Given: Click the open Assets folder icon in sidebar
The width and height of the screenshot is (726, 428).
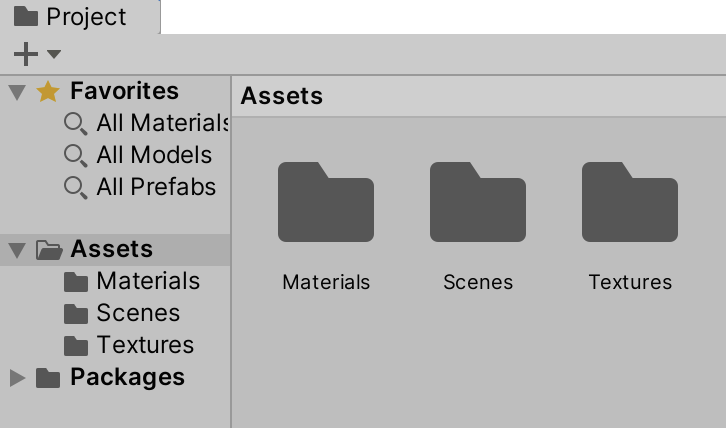Looking at the screenshot, I should coord(49,250).
